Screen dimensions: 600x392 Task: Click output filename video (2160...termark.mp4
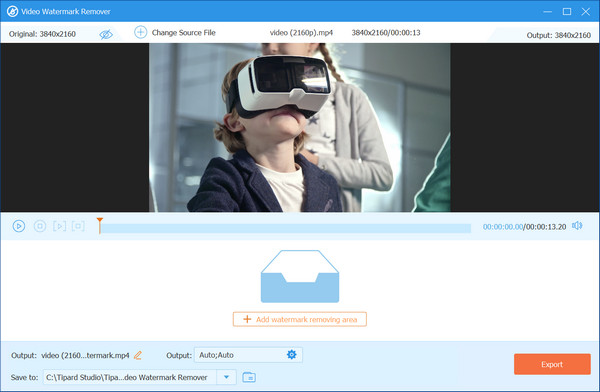[x=85, y=355]
